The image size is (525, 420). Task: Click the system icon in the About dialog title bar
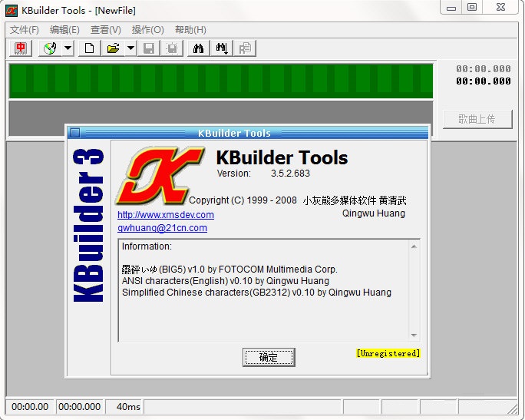(75, 133)
